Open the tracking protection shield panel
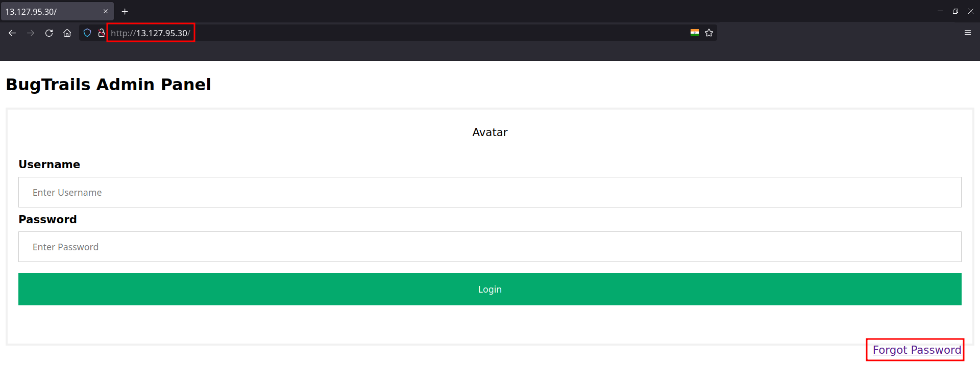 pyautogui.click(x=87, y=33)
